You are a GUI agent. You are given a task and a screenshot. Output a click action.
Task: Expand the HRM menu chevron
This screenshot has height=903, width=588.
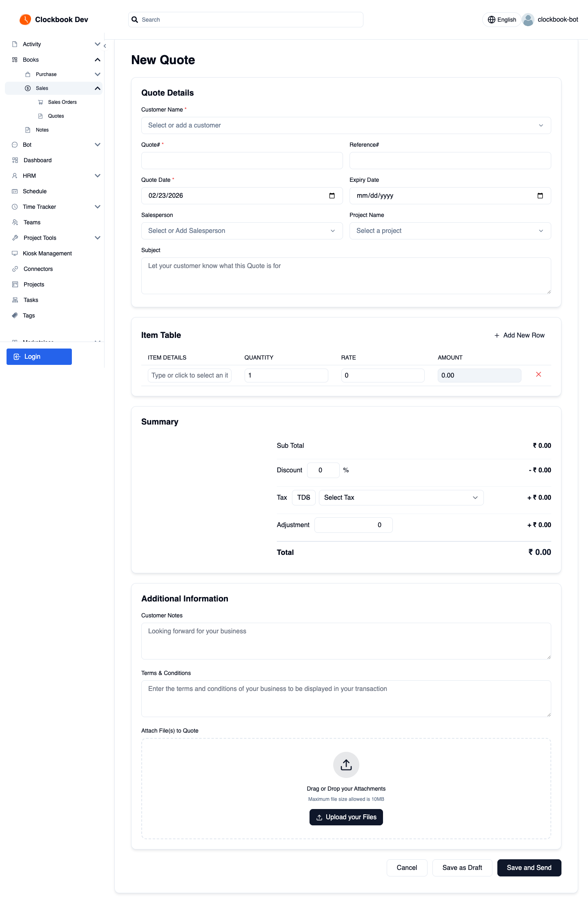(x=98, y=176)
